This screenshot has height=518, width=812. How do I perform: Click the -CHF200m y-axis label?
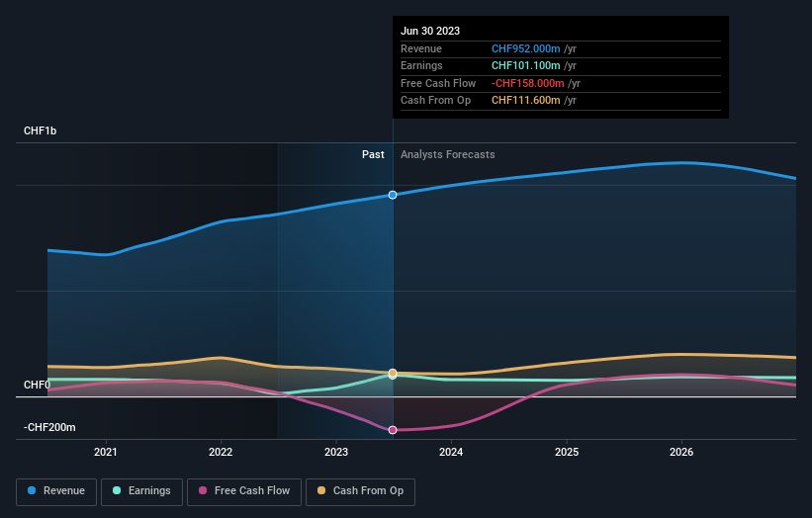coord(49,427)
